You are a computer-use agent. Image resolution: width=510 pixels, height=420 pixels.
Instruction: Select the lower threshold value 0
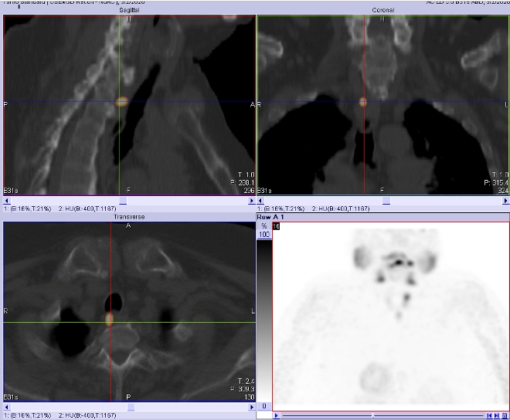click(x=264, y=405)
